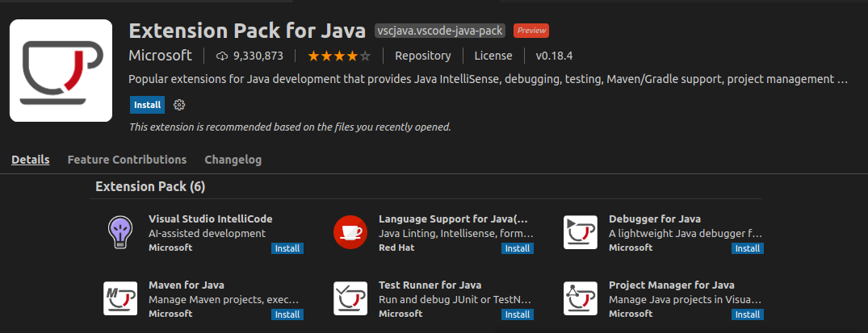This screenshot has width=868, height=333.
Task: Install Maven for Java extension
Action: (287, 314)
